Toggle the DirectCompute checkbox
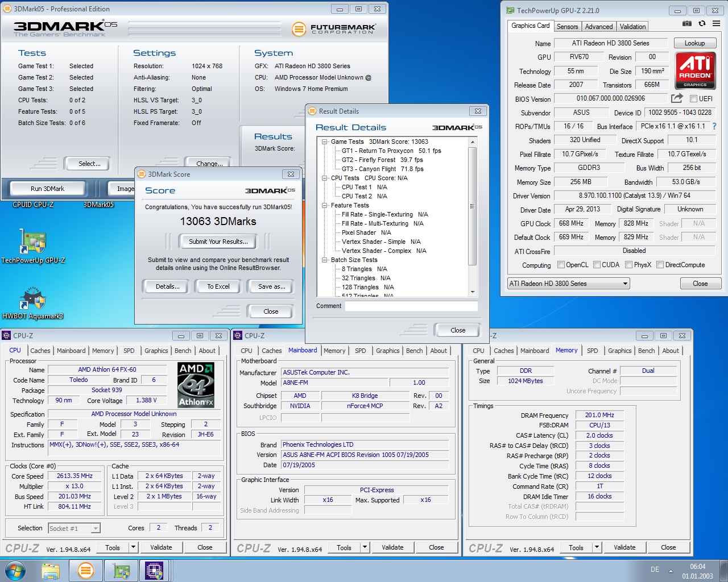The width and height of the screenshot is (728, 582). coord(660,264)
